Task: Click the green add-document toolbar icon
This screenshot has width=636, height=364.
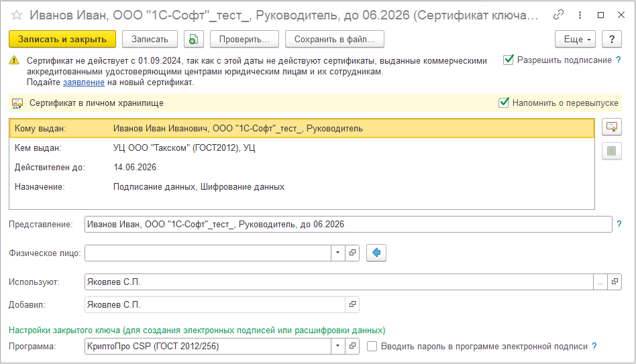Action: coord(193,40)
